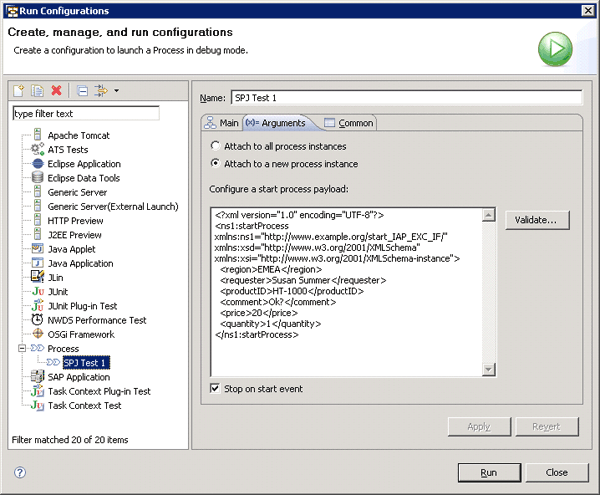The height and width of the screenshot is (495, 600).
Task: Select SPJ Test 1 configuration
Action: tap(86, 363)
